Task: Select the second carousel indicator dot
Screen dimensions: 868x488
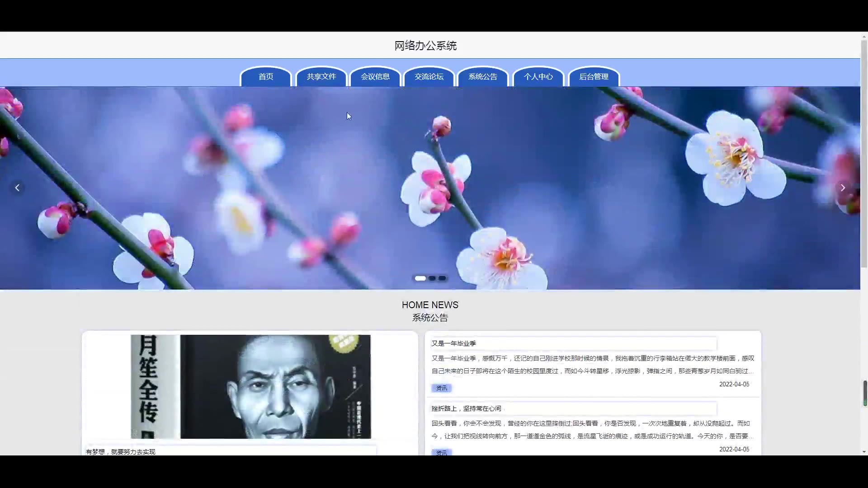Action: (x=432, y=278)
